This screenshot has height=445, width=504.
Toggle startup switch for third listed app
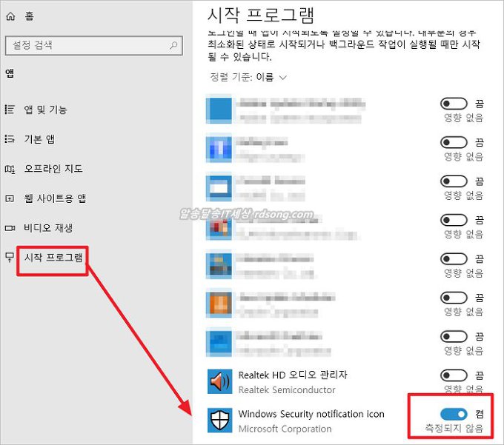(x=454, y=181)
